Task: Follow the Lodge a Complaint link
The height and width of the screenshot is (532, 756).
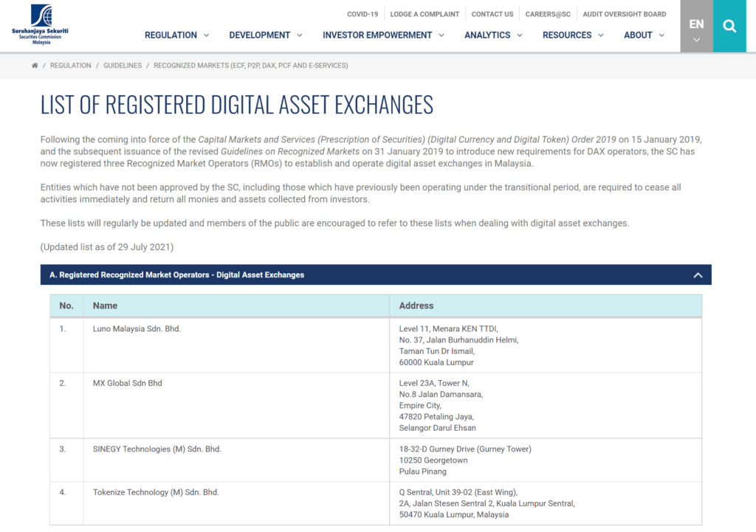Action: tap(425, 14)
